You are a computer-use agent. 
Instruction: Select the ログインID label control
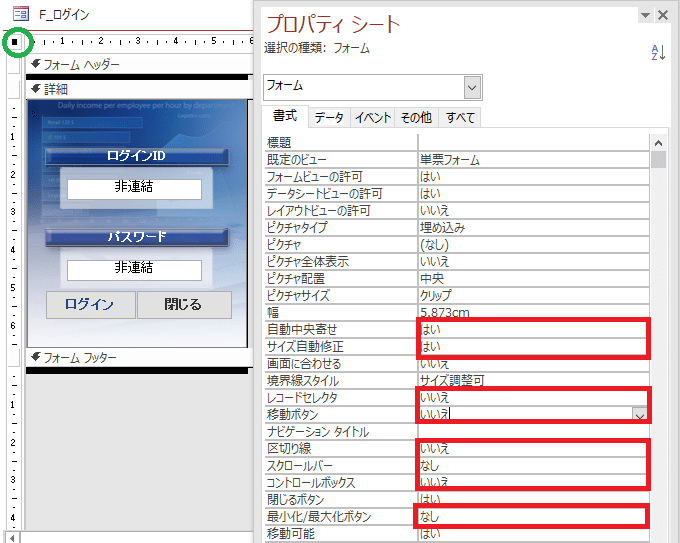137,156
